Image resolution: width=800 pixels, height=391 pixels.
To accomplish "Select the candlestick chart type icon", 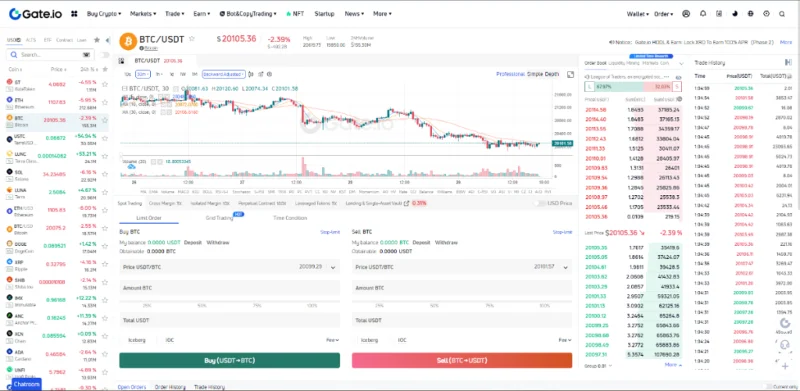I will pyautogui.click(x=250, y=75).
